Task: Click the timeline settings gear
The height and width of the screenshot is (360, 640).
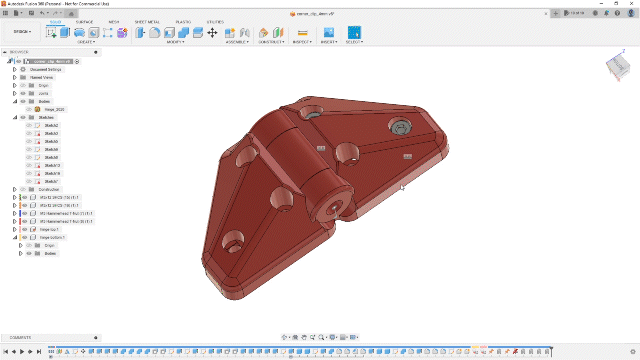Action: click(x=633, y=351)
